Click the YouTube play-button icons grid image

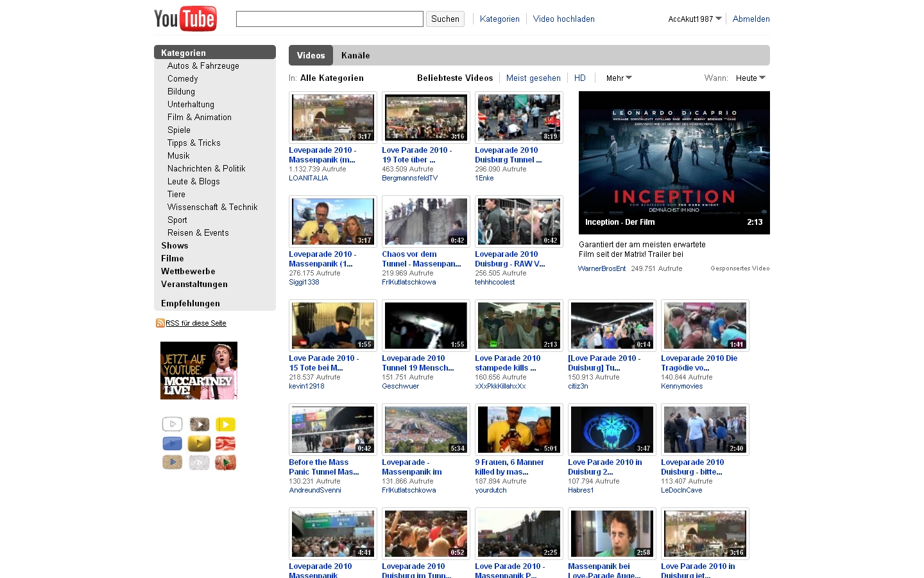click(199, 444)
